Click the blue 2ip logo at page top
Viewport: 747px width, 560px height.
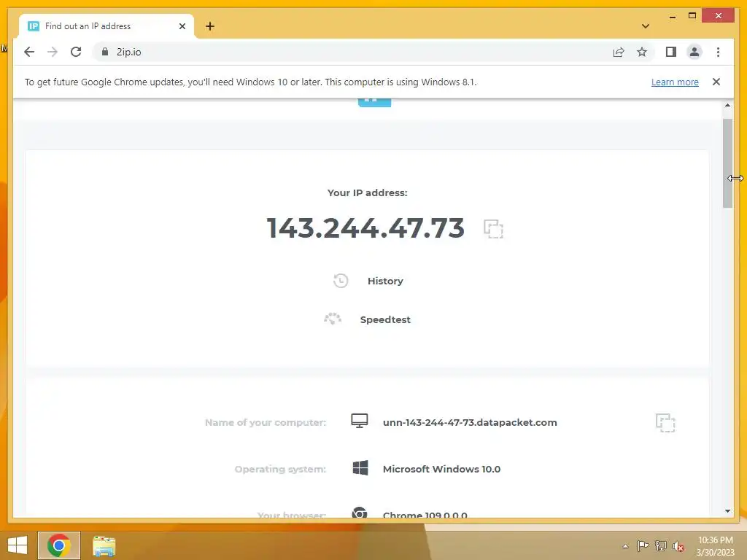tap(374, 101)
